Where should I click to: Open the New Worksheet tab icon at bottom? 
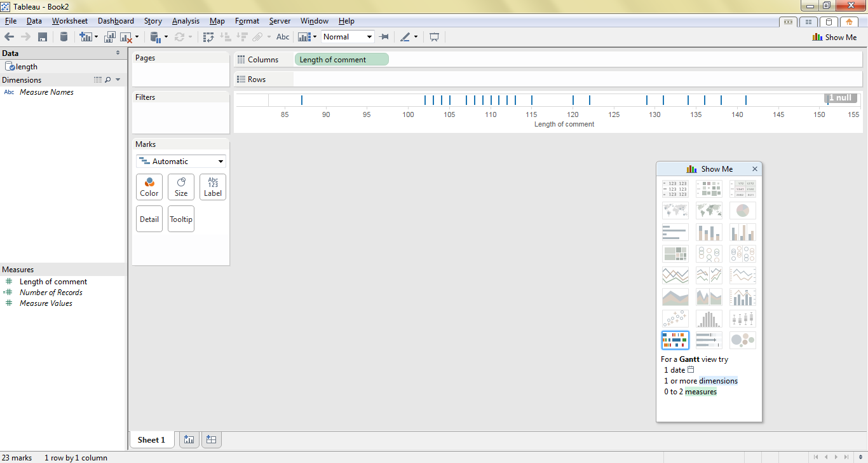pyautogui.click(x=189, y=439)
